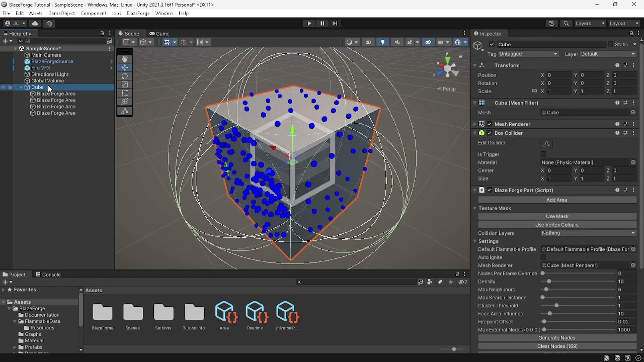Open the Layout dropdown
The width and height of the screenshot is (644, 362).
point(624,24)
